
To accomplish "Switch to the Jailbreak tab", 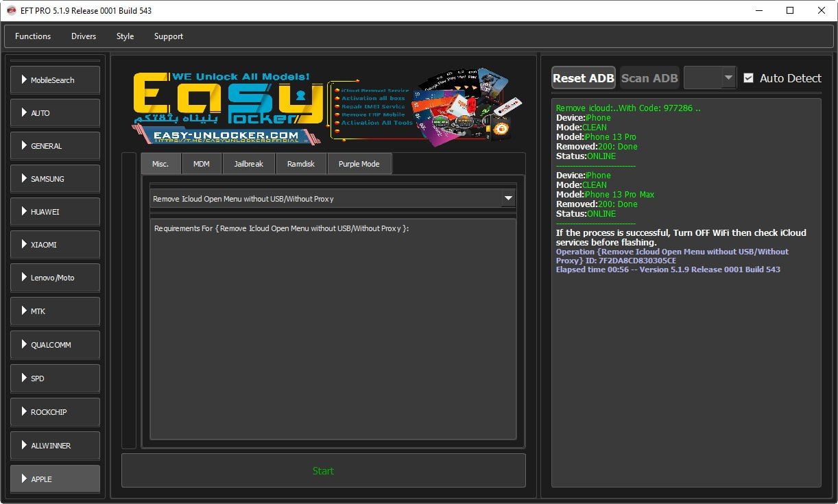I will tap(249, 164).
